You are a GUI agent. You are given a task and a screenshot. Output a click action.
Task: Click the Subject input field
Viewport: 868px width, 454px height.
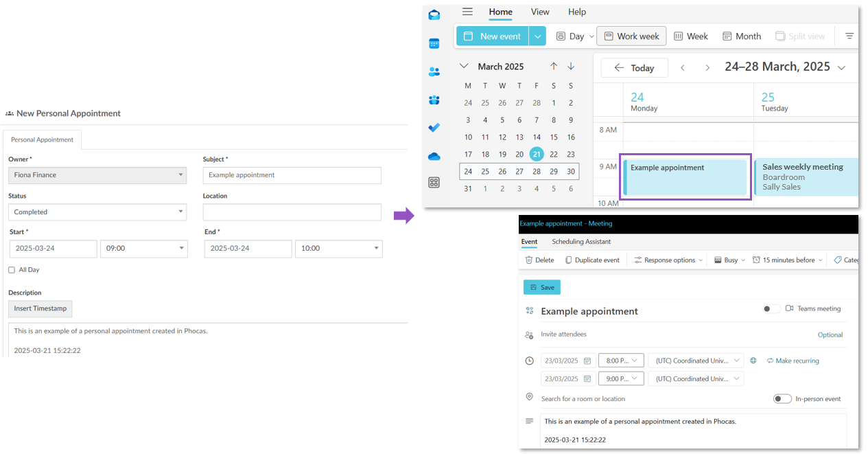[x=292, y=175]
